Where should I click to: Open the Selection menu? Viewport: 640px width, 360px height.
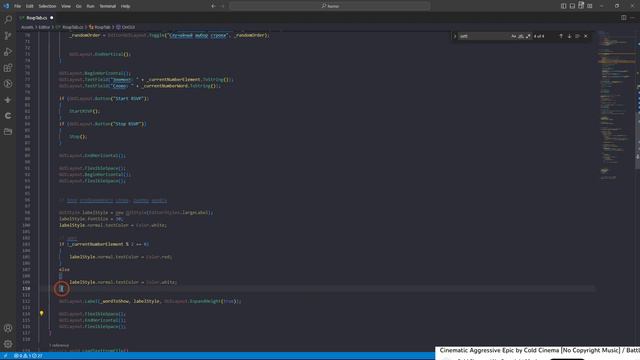(x=47, y=6)
